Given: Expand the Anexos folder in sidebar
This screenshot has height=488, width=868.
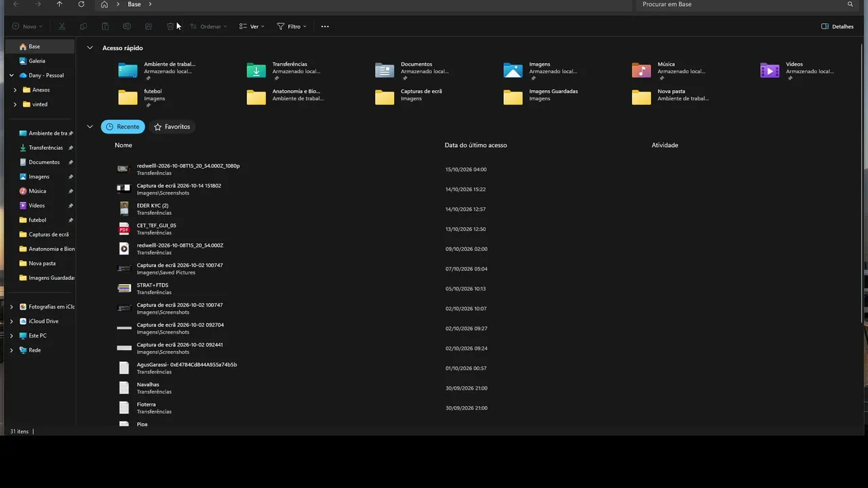Looking at the screenshot, I should (15, 90).
